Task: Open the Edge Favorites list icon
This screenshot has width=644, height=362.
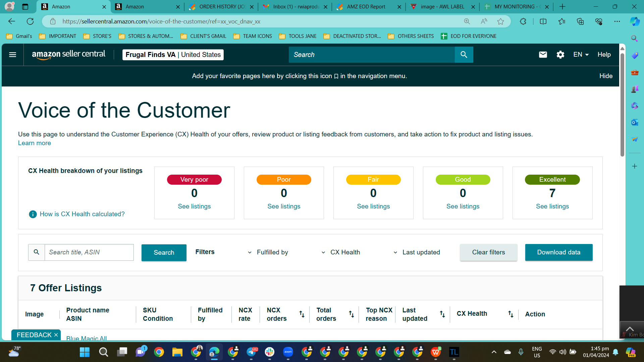Action: point(562,21)
